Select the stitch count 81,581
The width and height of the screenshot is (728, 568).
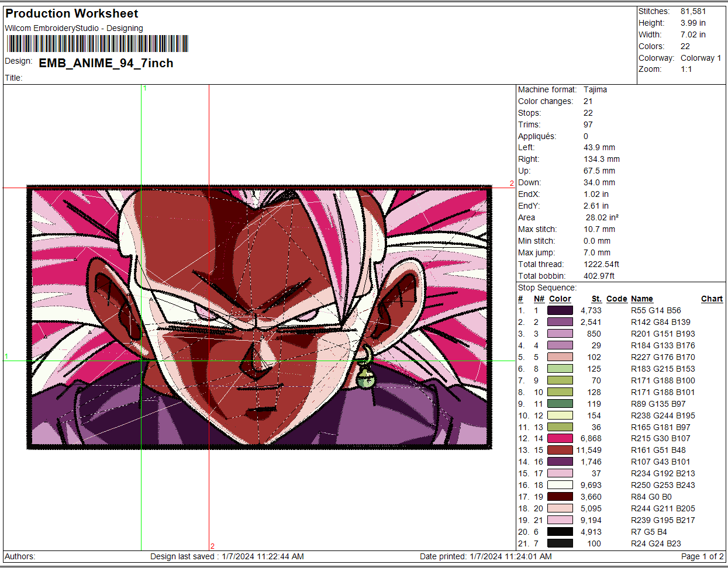pos(693,11)
